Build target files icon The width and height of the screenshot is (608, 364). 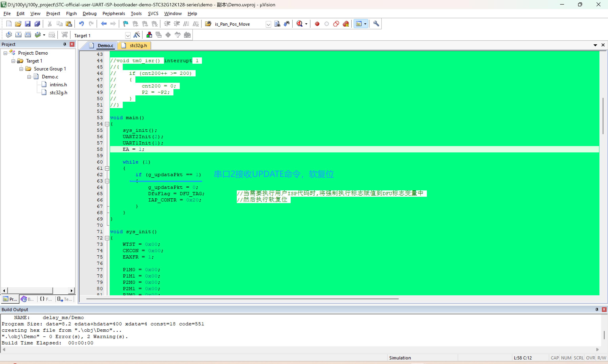18,35
